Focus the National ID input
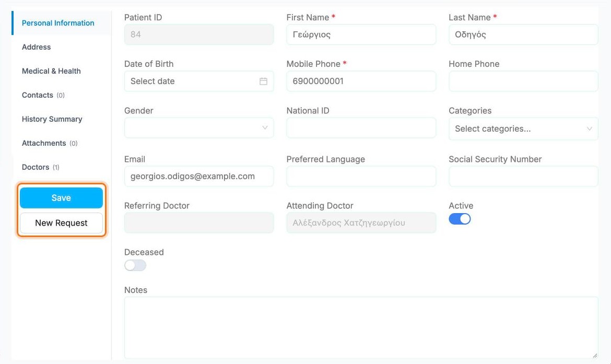The image size is (611, 364). tap(361, 128)
